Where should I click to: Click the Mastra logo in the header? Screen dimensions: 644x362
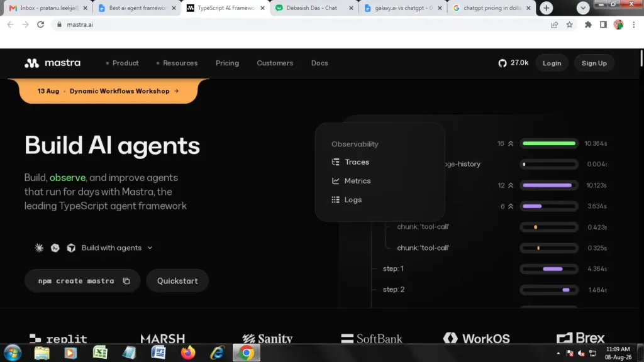[x=53, y=63]
